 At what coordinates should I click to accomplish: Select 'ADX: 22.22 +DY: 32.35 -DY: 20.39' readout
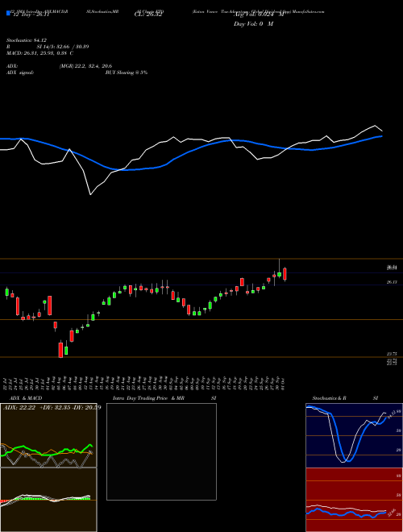[52, 407]
